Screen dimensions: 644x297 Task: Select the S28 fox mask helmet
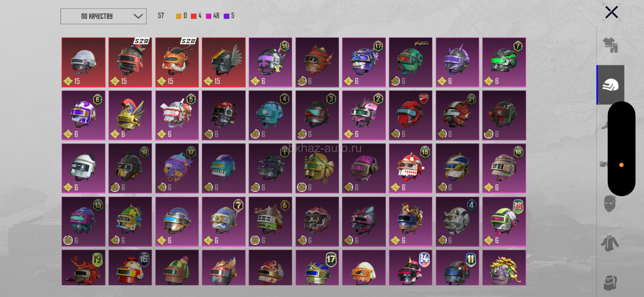(177, 62)
